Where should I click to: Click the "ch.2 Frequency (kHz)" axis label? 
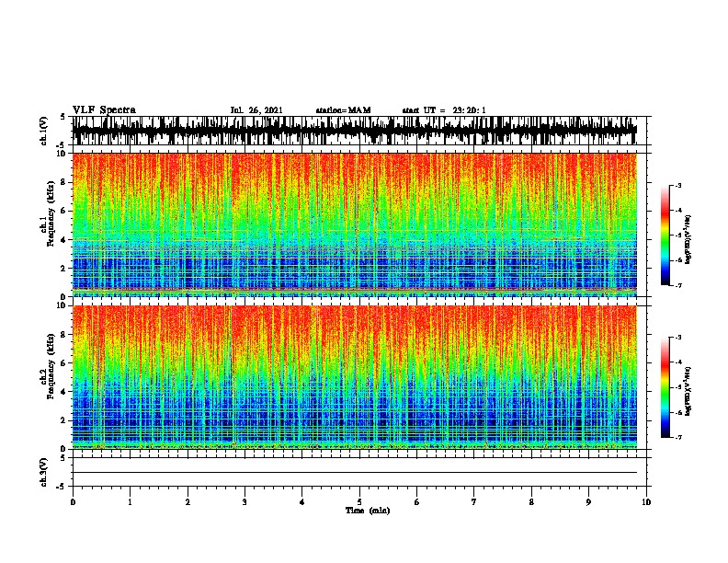[47, 367]
